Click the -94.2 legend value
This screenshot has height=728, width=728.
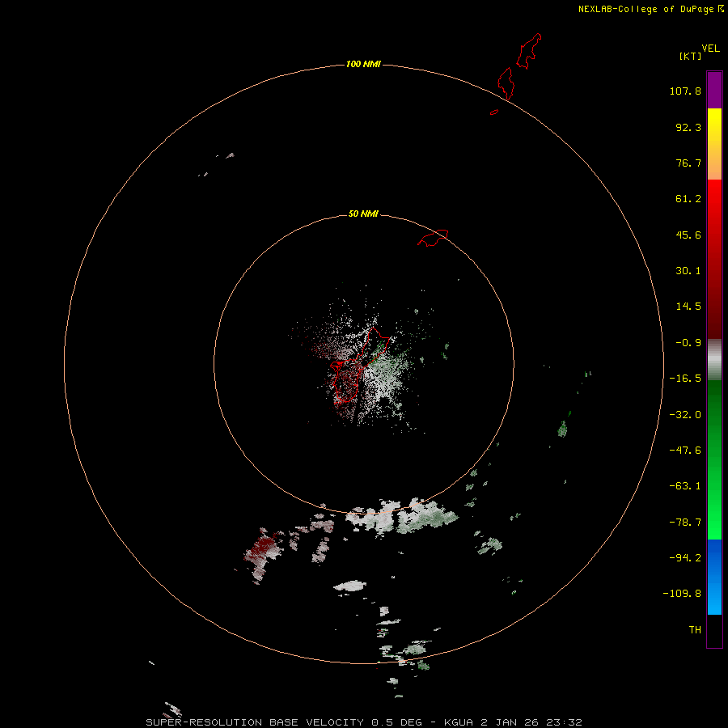(685, 557)
